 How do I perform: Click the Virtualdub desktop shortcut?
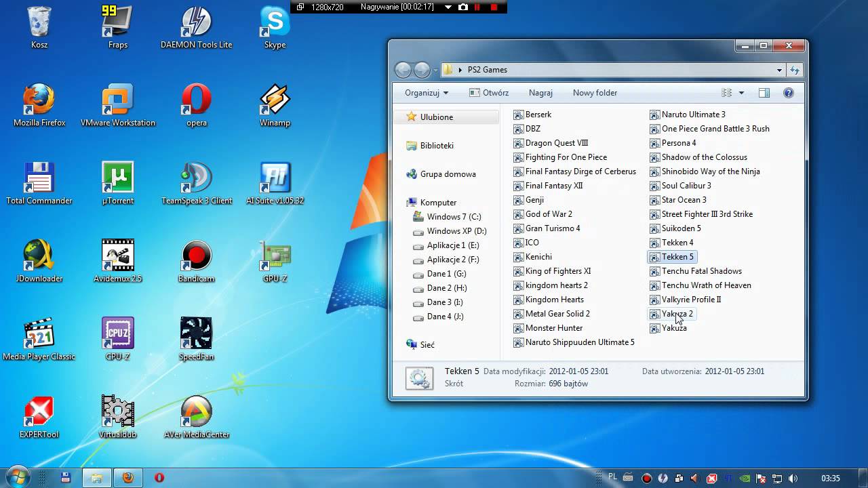pos(117,418)
